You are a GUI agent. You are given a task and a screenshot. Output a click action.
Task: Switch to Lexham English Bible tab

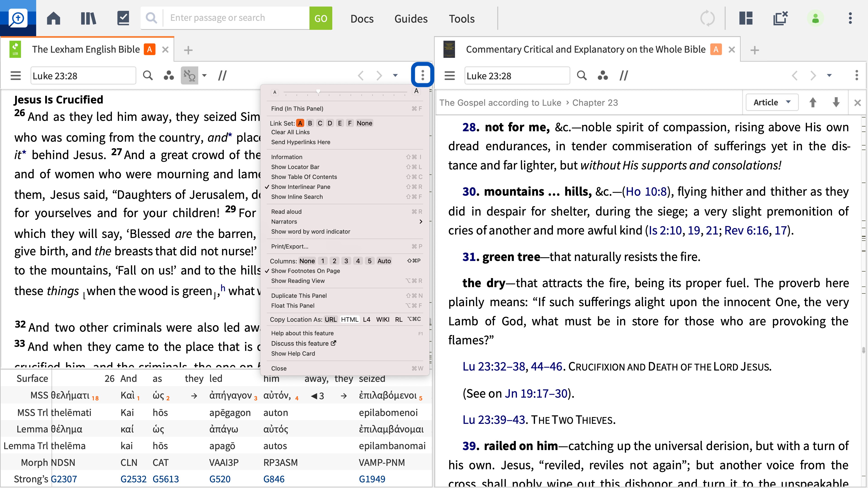[86, 49]
